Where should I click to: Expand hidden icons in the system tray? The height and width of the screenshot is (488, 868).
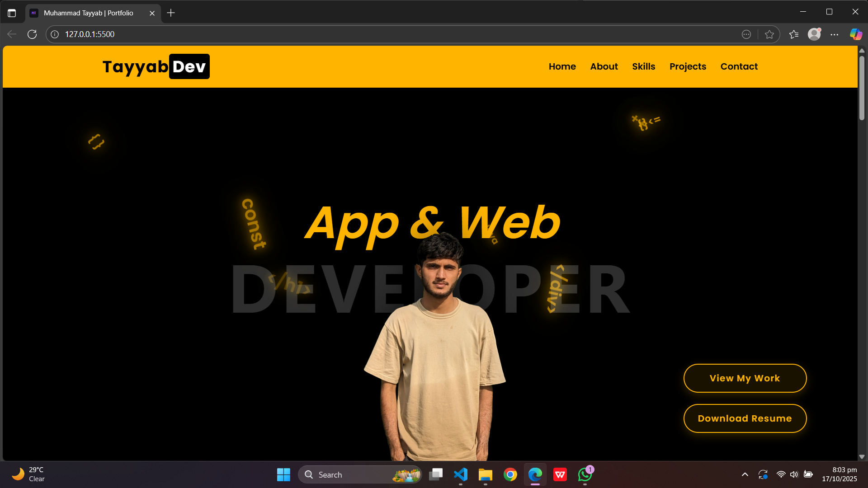click(745, 474)
